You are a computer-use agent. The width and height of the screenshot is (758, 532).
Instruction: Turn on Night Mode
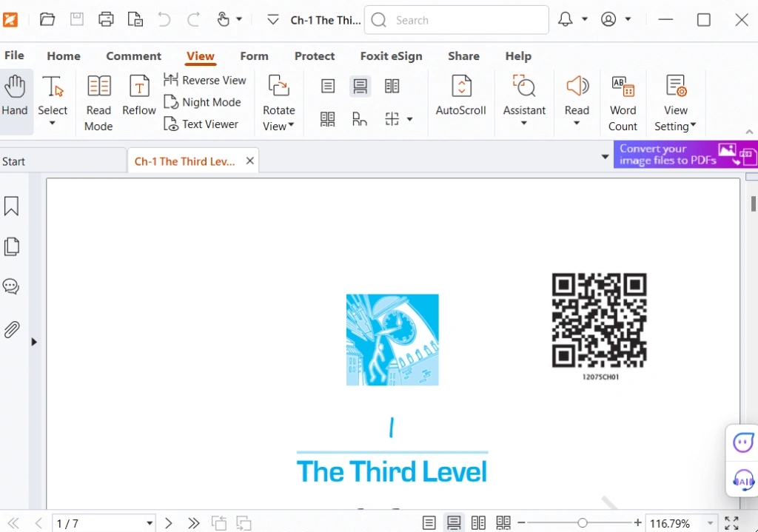click(202, 102)
